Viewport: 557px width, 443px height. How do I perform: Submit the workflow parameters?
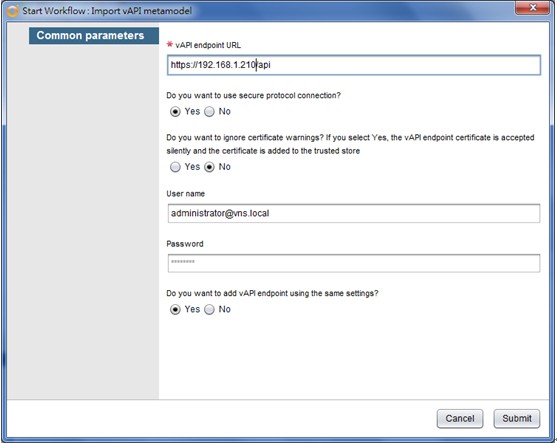(517, 418)
